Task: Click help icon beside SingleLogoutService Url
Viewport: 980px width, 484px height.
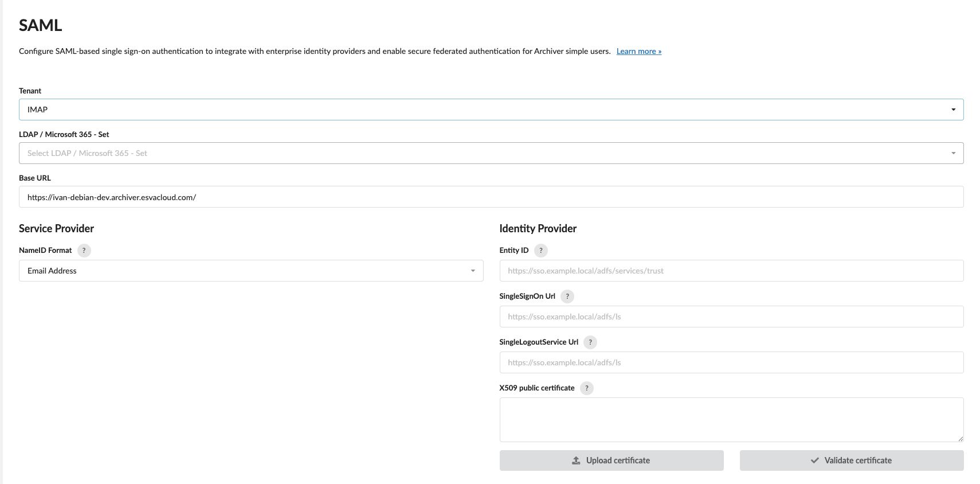Action: 590,342
